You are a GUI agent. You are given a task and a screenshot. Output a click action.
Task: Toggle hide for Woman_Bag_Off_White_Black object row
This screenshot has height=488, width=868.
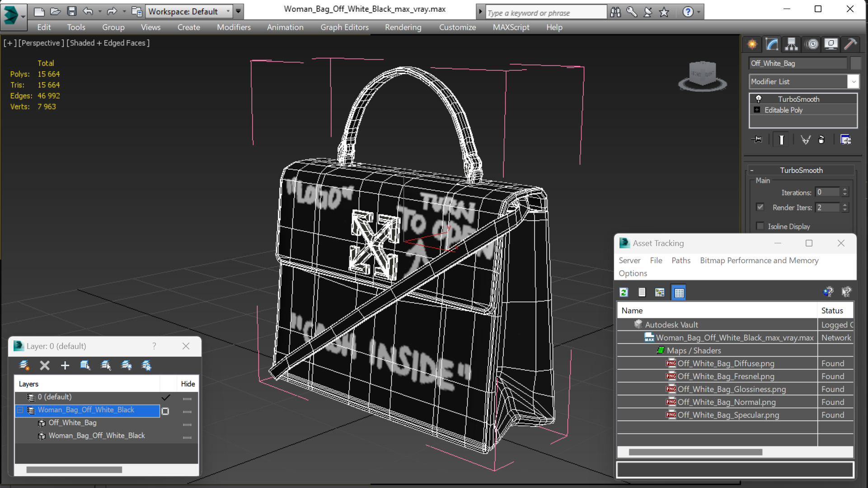click(187, 437)
